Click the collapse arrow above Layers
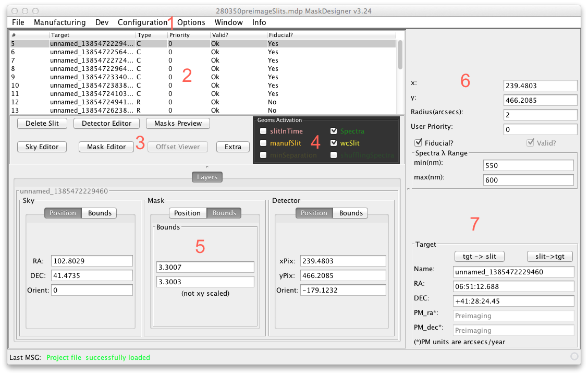The image size is (588, 375). 207,167
